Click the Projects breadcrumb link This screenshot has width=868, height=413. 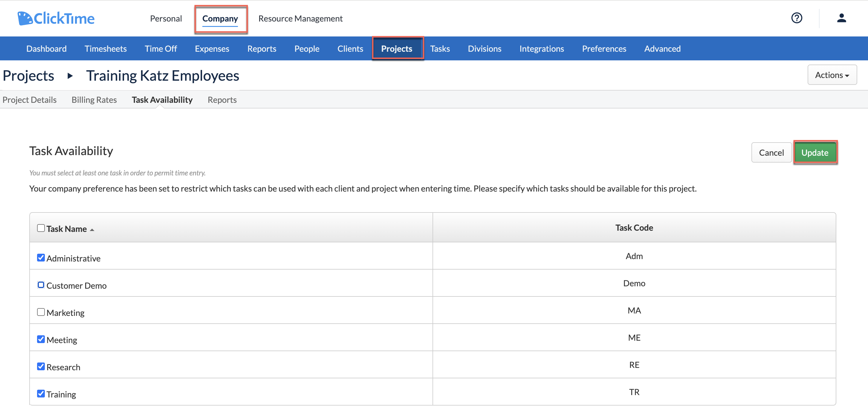[28, 76]
